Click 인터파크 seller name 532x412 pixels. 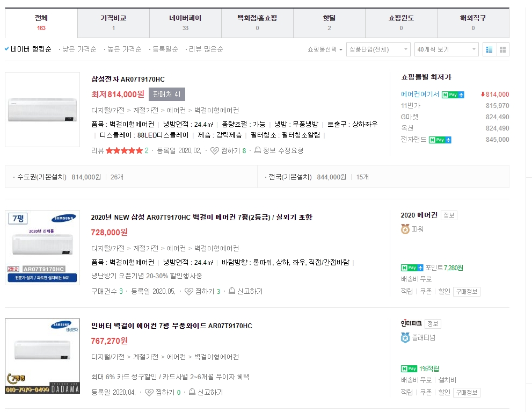tap(411, 323)
